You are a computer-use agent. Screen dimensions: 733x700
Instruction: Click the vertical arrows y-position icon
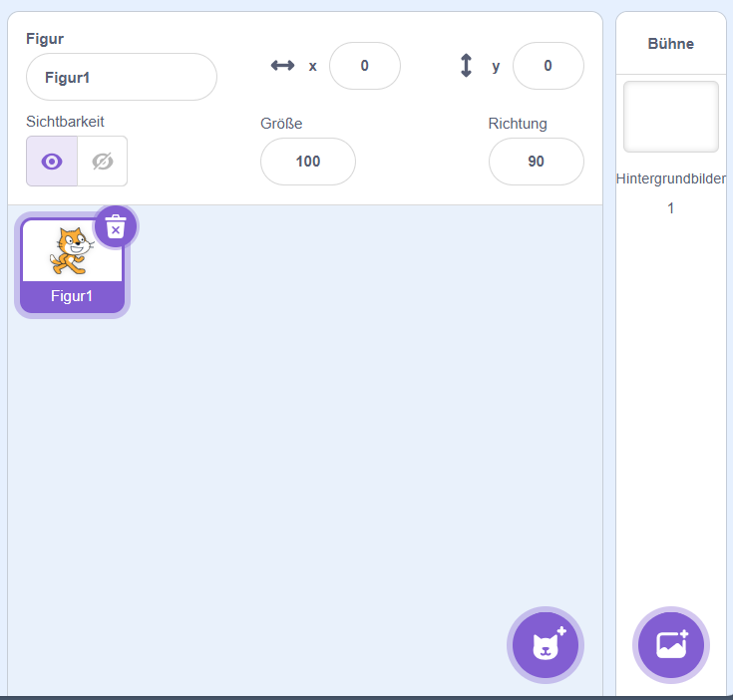(466, 66)
